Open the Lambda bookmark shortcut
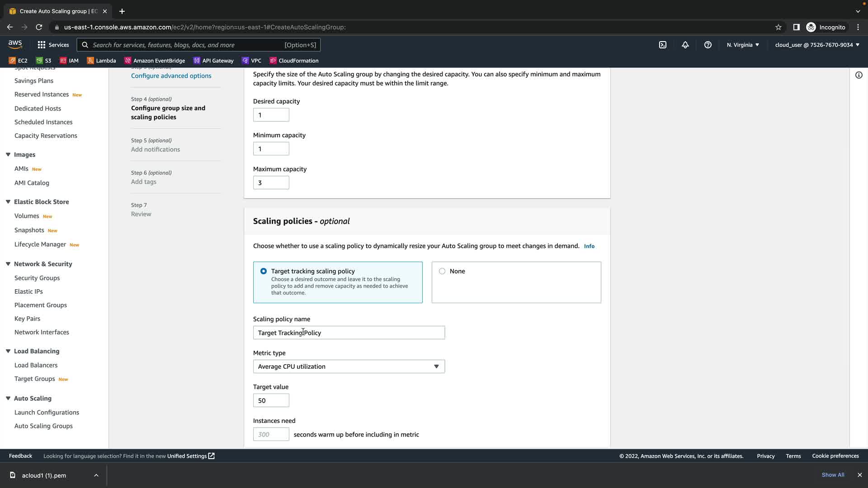Viewport: 868px width, 488px height. pos(101,61)
